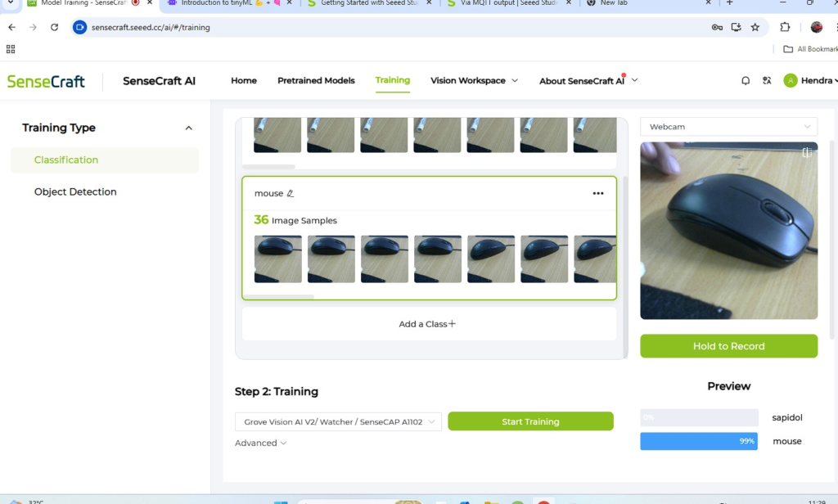Open the mouse class three-dot options menu
Viewport: 838px width, 504px height.
tap(598, 193)
